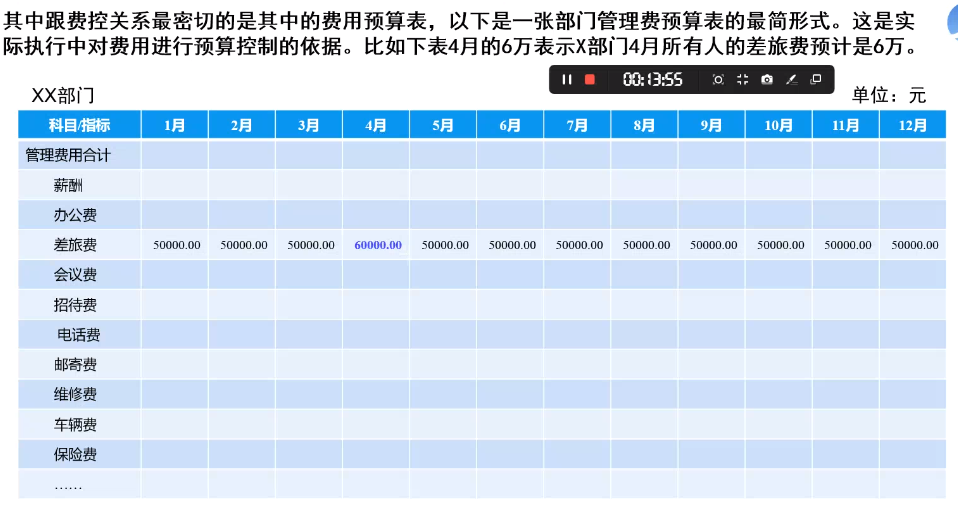This screenshot has height=509, width=958.
Task: Pause the screen recording
Action: click(566, 79)
